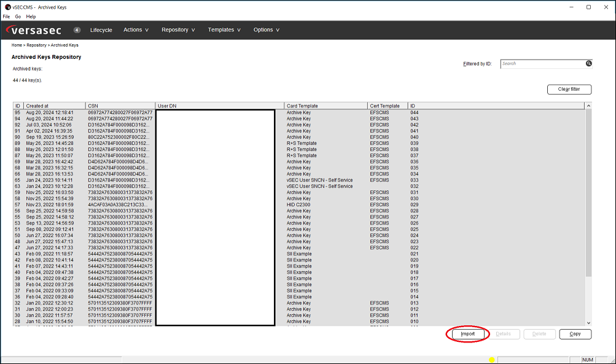Click HID C2300 card template cell
616x364 pixels.
pyautogui.click(x=298, y=205)
